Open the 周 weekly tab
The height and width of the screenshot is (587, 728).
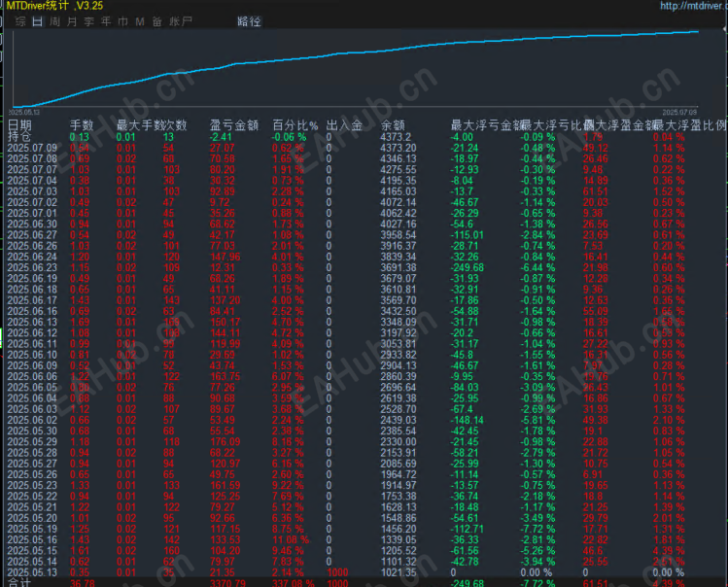coord(54,21)
